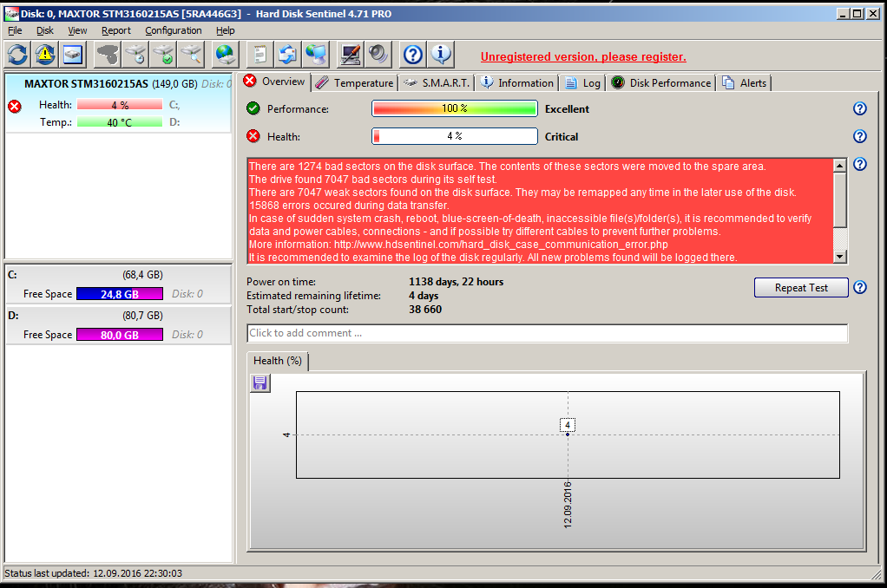
Task: Click the help icon next to Repeat Test
Action: pos(860,287)
